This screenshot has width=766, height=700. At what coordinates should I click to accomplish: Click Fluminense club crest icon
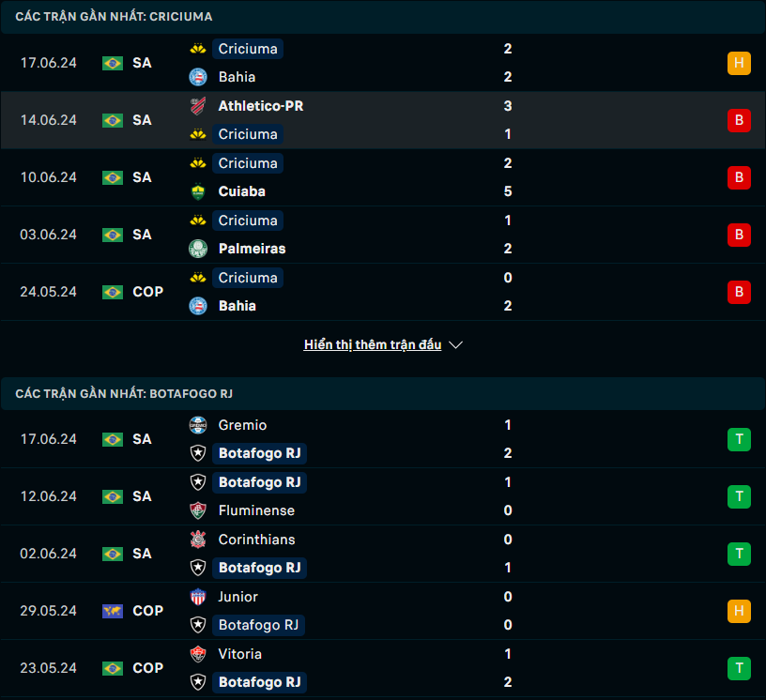[x=198, y=510]
